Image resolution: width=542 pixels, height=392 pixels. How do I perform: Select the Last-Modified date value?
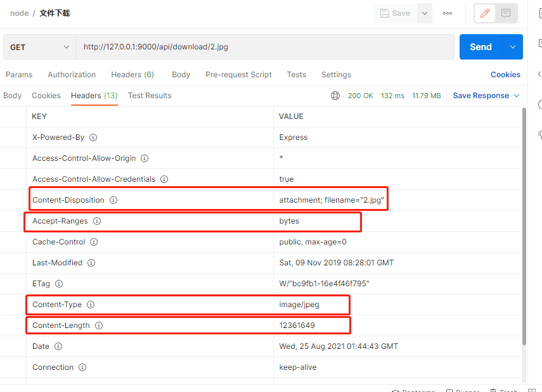[x=337, y=263]
